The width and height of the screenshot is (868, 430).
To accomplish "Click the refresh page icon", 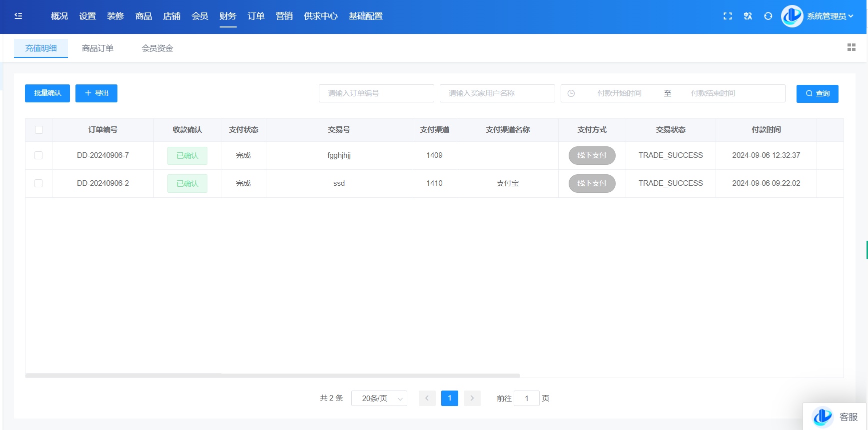I will coord(768,16).
